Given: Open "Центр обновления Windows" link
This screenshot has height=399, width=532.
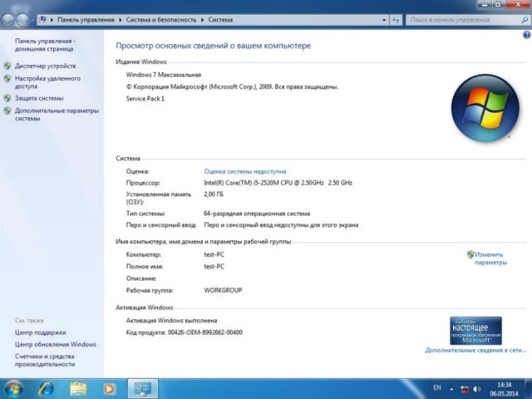Looking at the screenshot, I should 56,345.
